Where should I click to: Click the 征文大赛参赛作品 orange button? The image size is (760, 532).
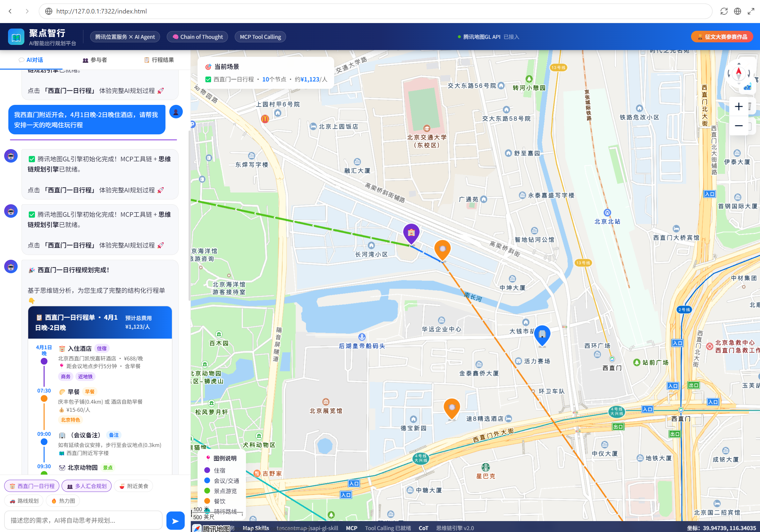tap(722, 37)
